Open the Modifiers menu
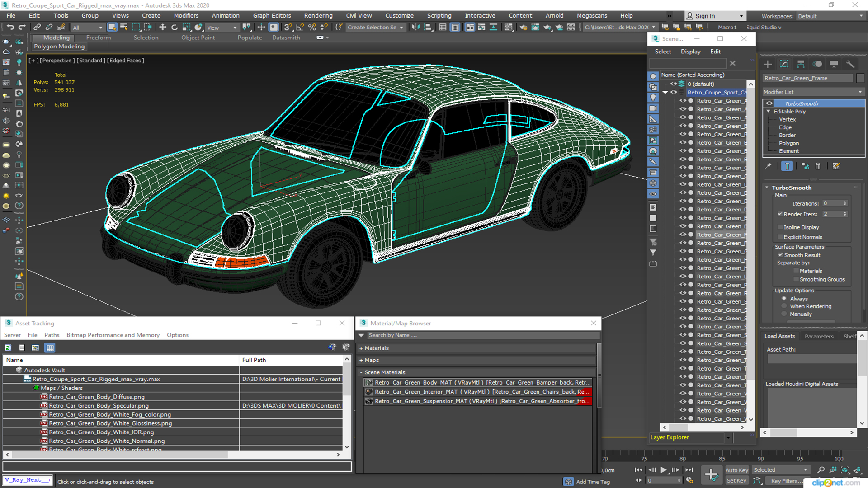This screenshot has width=868, height=488. (x=186, y=16)
